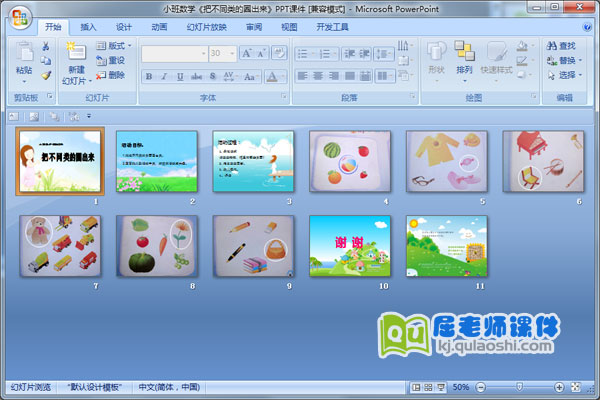
Task: Open PowerPoint help question icon
Action: 587,27
